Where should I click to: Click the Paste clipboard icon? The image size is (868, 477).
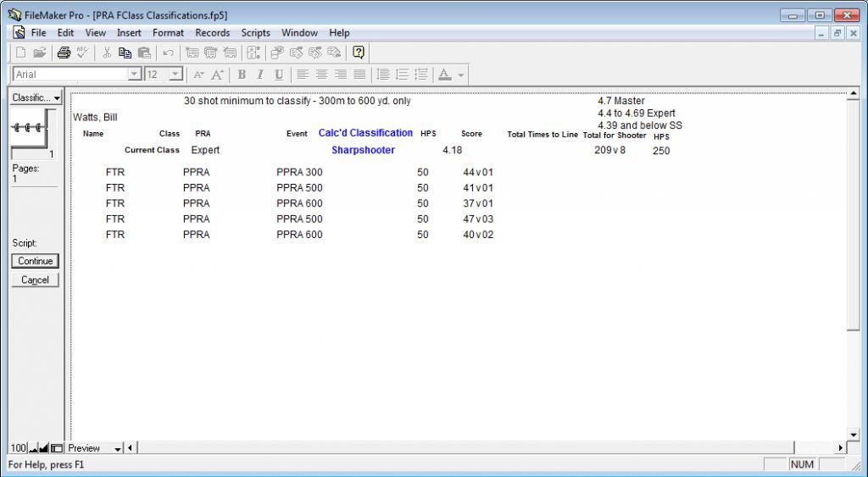click(144, 53)
